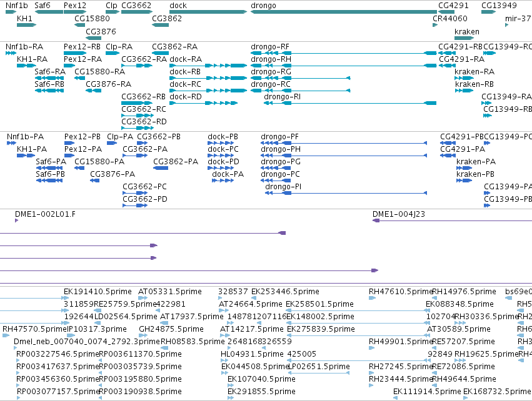Select the drongo-RH transcript label
Image resolution: width=532 pixels, height=401 pixels.
pyautogui.click(x=271, y=59)
